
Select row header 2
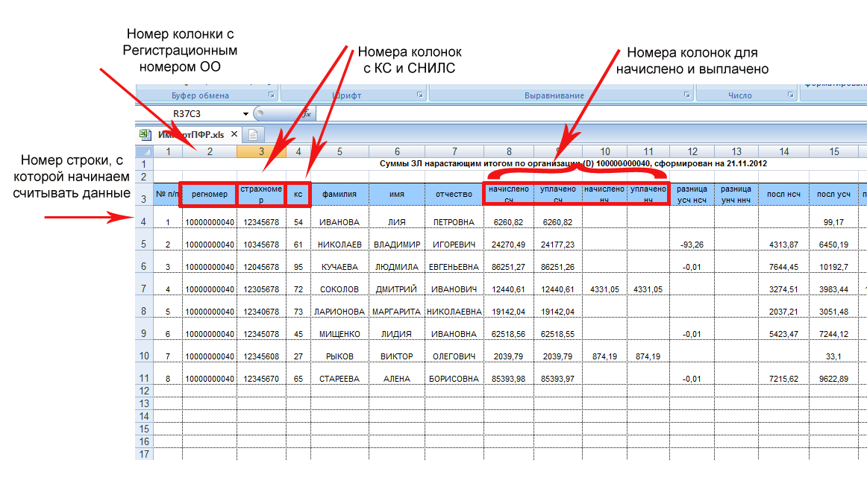point(144,177)
